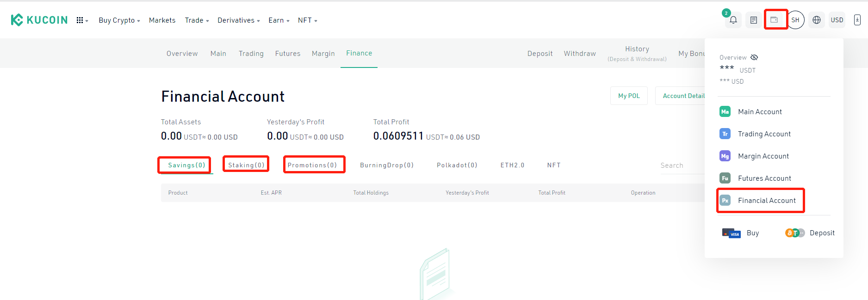Open Main Account from wallet dropdown
This screenshot has width=868, height=300.
click(760, 111)
